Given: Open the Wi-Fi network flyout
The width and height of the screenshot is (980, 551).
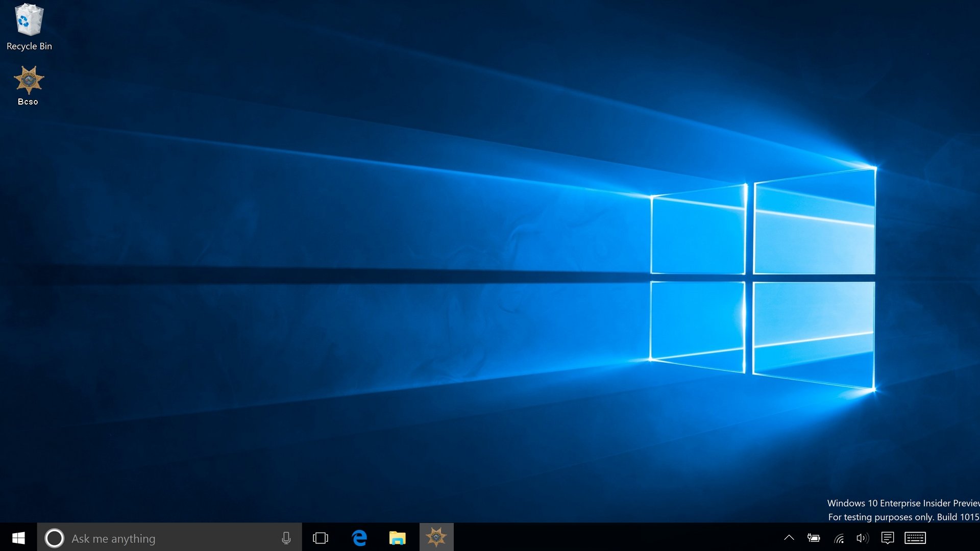Looking at the screenshot, I should coord(839,538).
